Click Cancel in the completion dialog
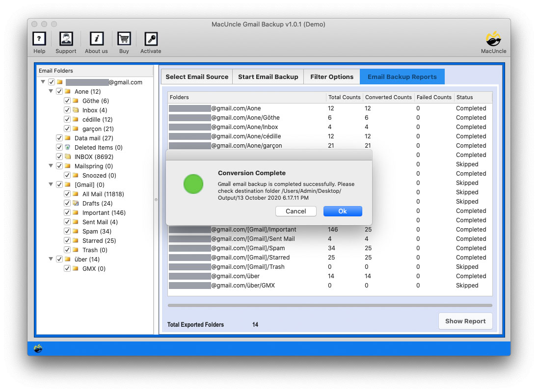Image resolution: width=538 pixels, height=392 pixels. pyautogui.click(x=296, y=211)
